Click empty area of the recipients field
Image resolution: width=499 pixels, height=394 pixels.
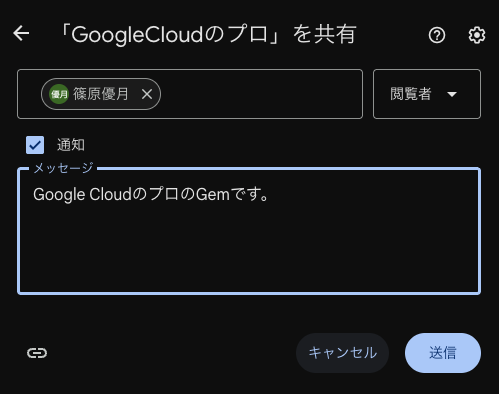point(260,94)
